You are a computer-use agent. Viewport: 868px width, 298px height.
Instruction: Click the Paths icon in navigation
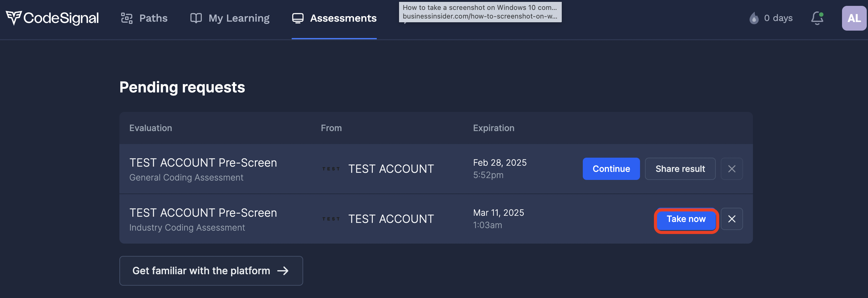click(127, 18)
